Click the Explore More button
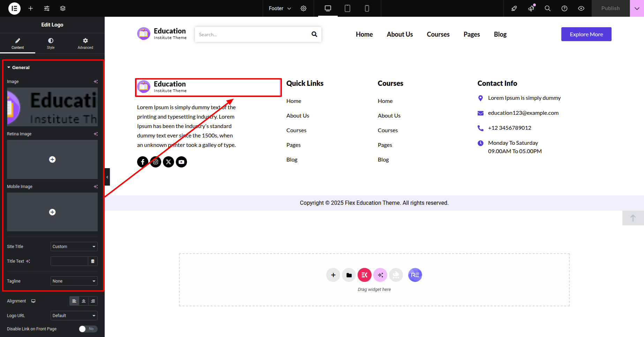The height and width of the screenshot is (337, 644). coord(586,34)
